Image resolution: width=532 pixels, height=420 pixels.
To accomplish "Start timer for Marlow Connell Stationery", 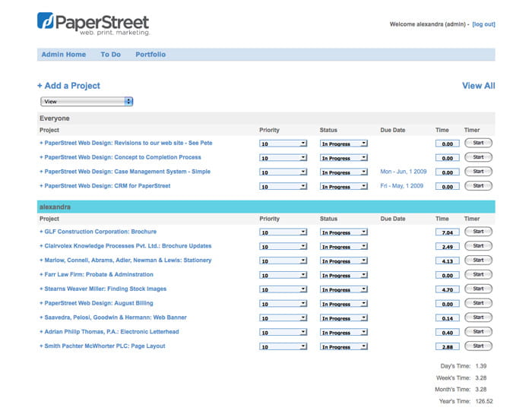I will click(478, 260).
